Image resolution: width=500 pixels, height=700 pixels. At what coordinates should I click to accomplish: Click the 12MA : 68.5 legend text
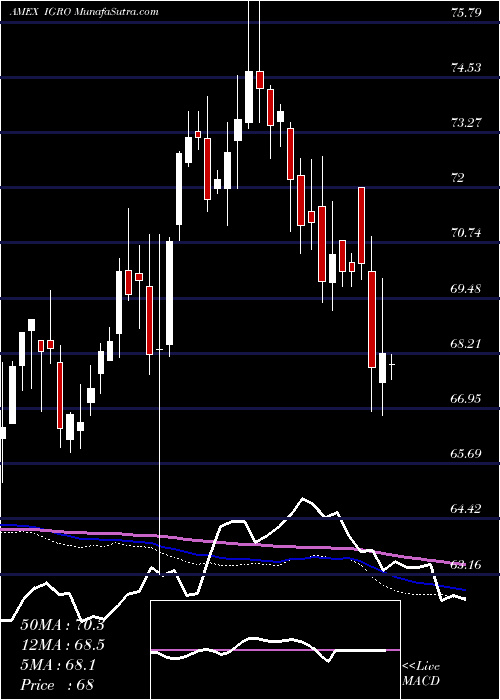pyautogui.click(x=62, y=645)
